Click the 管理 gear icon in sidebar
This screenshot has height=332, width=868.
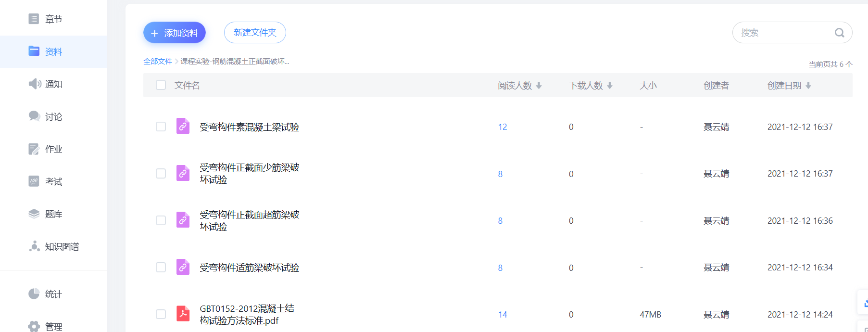tap(34, 326)
